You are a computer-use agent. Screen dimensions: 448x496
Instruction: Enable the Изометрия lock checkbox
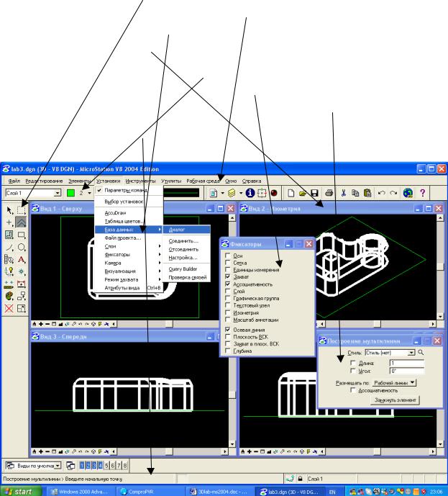pyautogui.click(x=227, y=312)
